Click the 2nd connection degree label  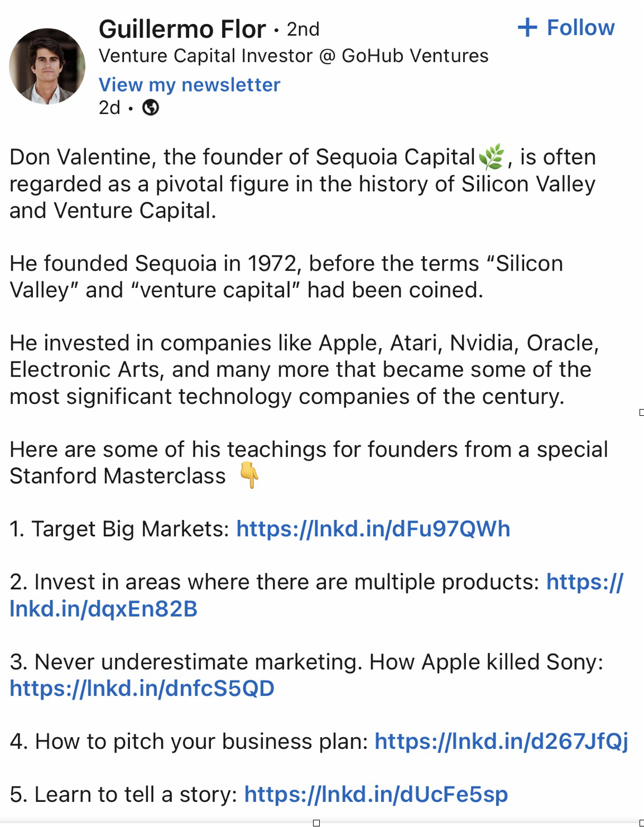303,29
